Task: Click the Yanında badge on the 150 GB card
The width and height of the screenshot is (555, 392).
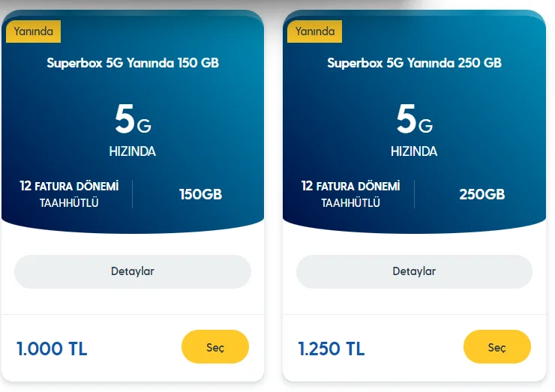Action: click(x=33, y=31)
